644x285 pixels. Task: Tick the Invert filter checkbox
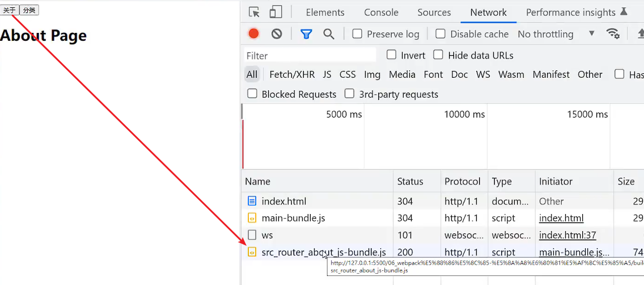(391, 55)
